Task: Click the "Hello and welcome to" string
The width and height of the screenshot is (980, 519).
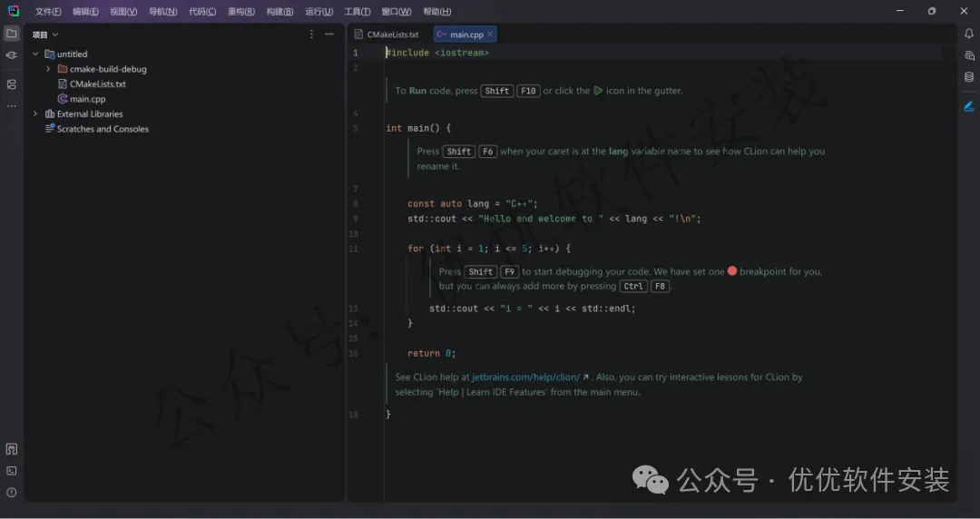Action: tap(541, 219)
